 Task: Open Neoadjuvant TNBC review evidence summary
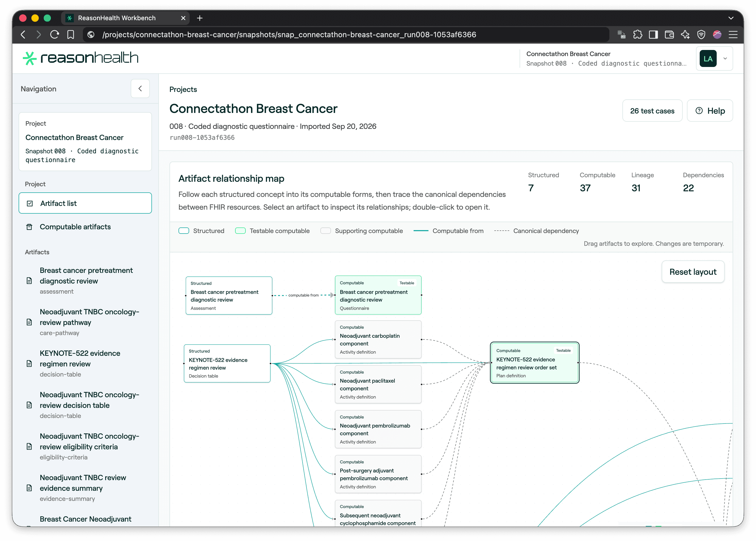85,488
